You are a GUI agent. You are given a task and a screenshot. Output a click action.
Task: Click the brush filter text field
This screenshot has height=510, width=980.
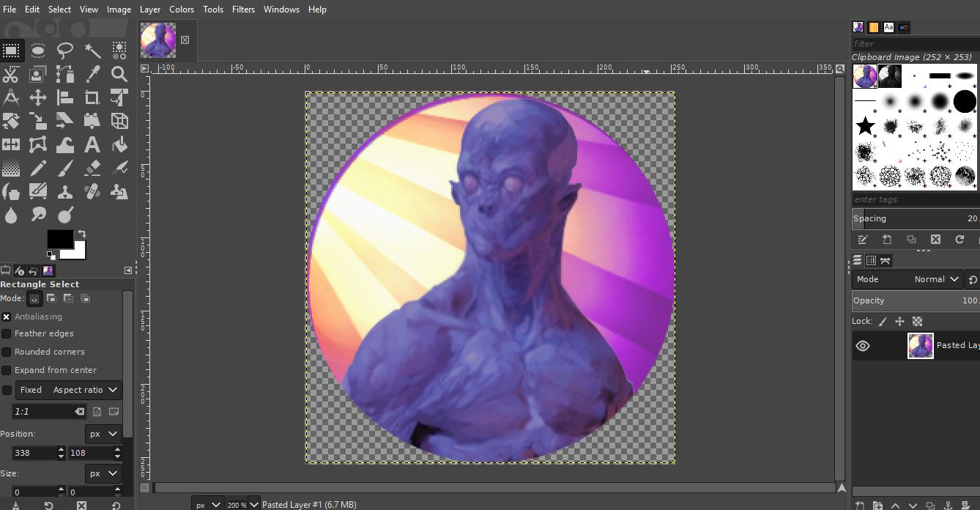[914, 44]
